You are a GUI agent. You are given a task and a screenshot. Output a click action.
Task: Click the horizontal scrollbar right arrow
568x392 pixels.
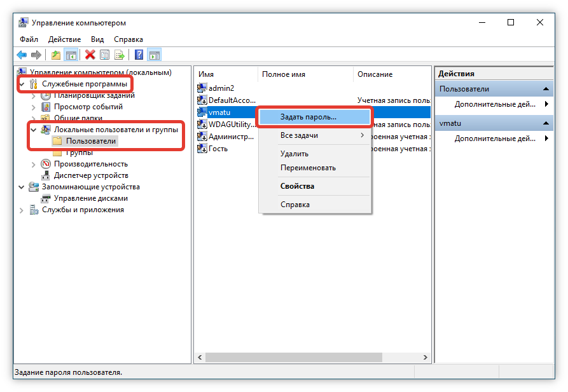coord(426,358)
